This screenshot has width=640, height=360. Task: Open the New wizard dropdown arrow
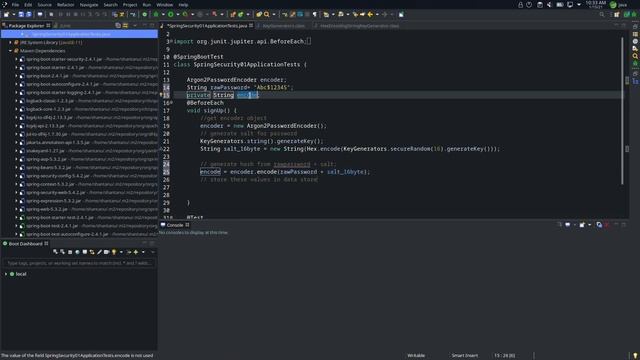(13, 14)
